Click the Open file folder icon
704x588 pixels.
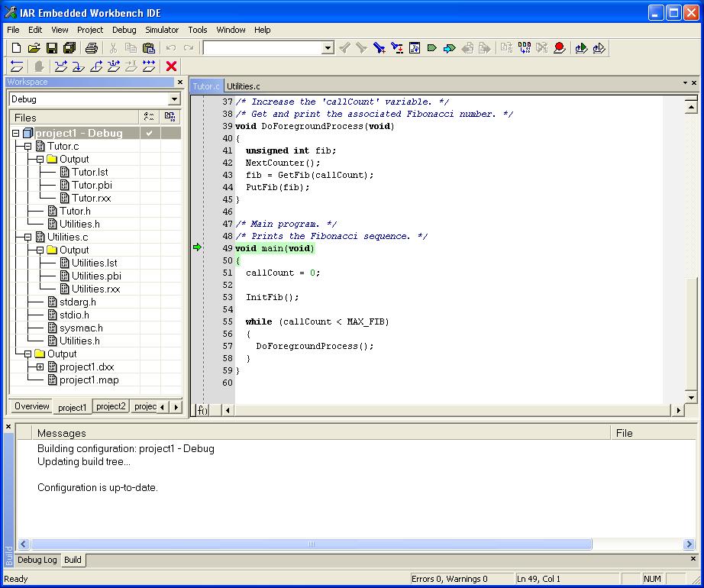tap(34, 48)
